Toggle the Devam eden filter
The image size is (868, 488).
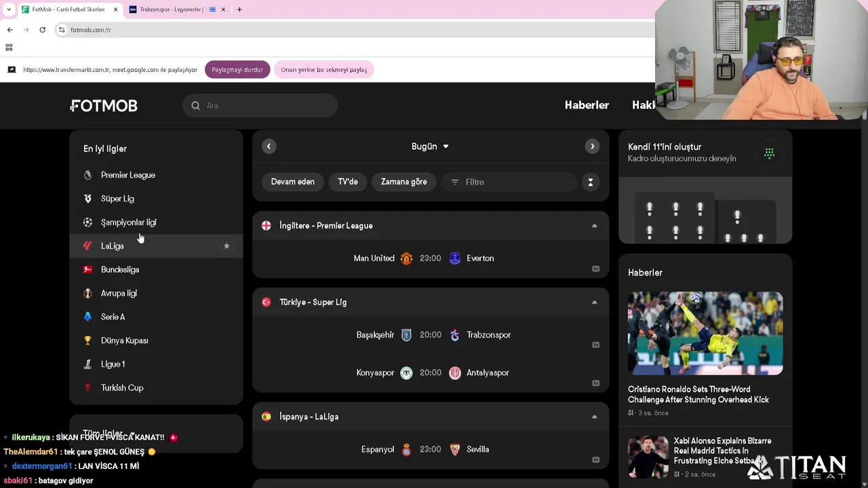[x=293, y=182]
